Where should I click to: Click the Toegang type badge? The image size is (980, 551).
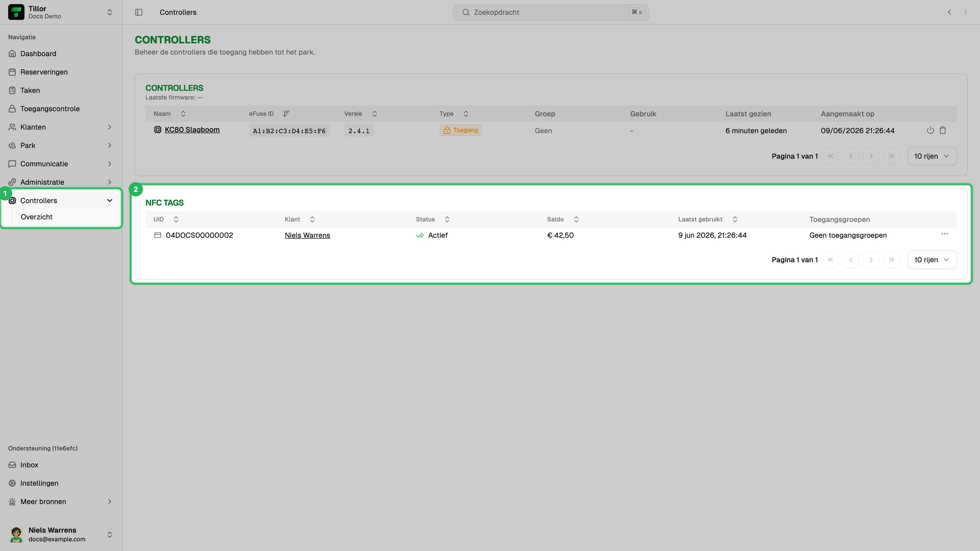coord(460,130)
